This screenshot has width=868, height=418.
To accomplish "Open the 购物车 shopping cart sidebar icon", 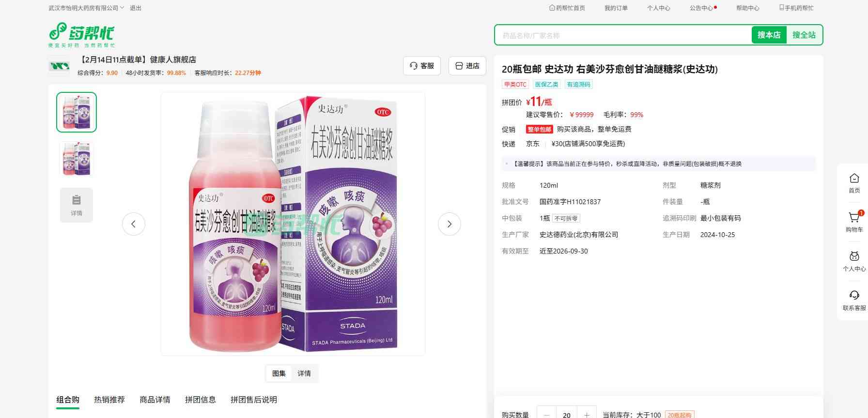I will pos(854,222).
